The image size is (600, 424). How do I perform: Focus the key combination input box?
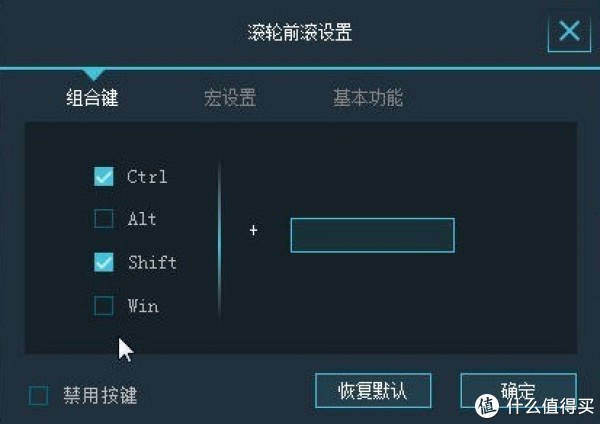(x=373, y=235)
